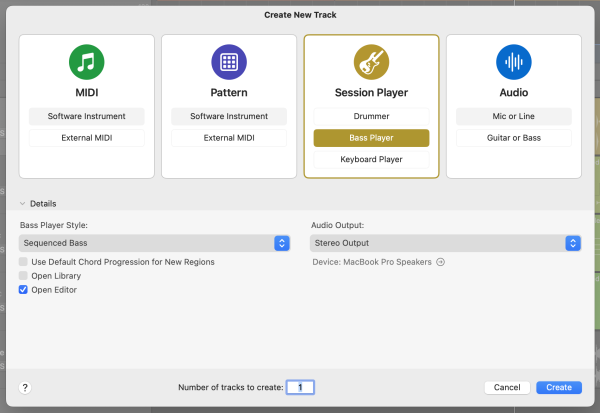This screenshot has width=600, height=413.
Task: Select External MIDI under Pattern
Action: (x=229, y=138)
